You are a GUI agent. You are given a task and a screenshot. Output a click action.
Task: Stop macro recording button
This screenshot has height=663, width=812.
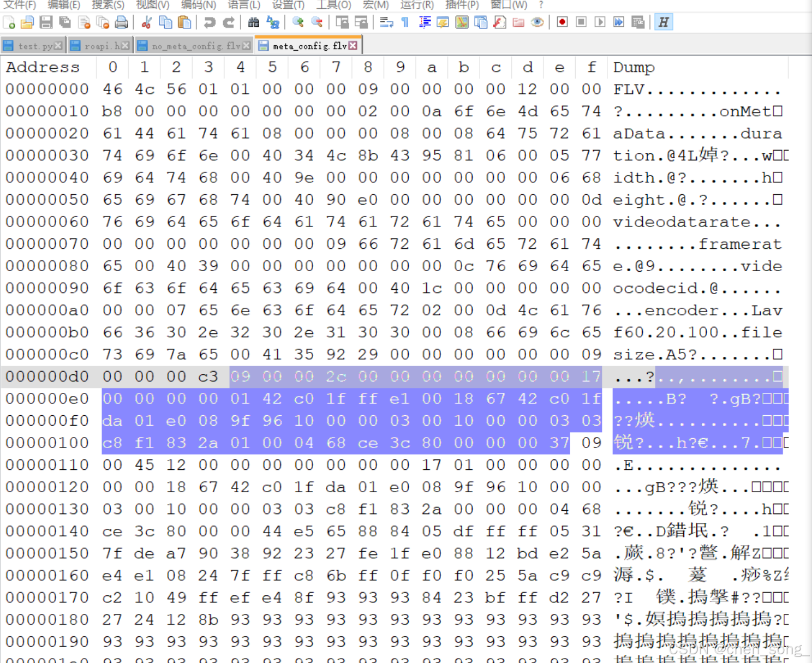point(581,22)
